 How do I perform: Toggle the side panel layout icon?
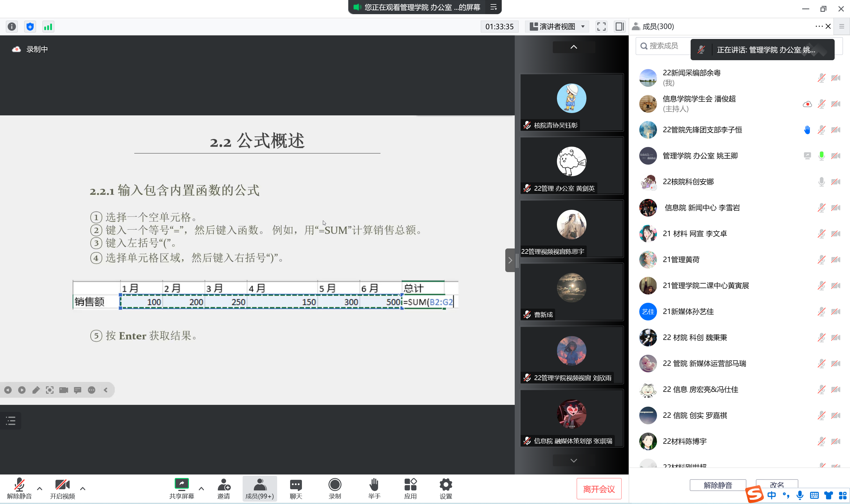pos(619,27)
